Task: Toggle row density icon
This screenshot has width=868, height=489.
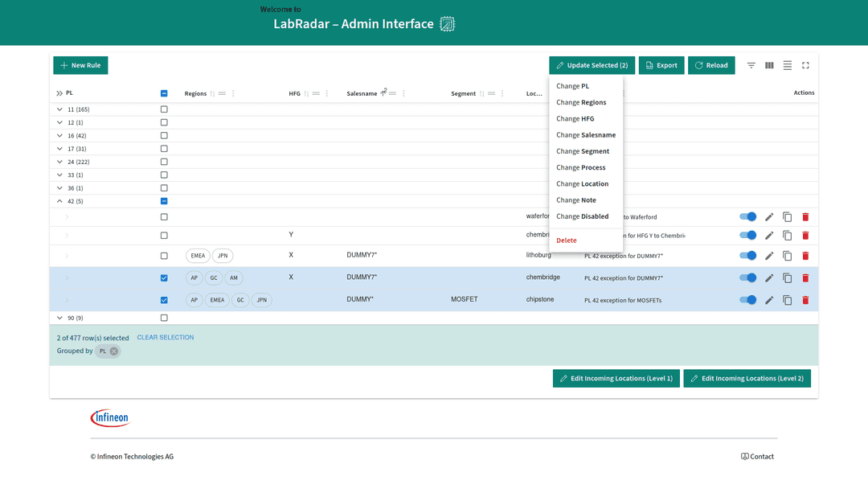Action: [787, 65]
